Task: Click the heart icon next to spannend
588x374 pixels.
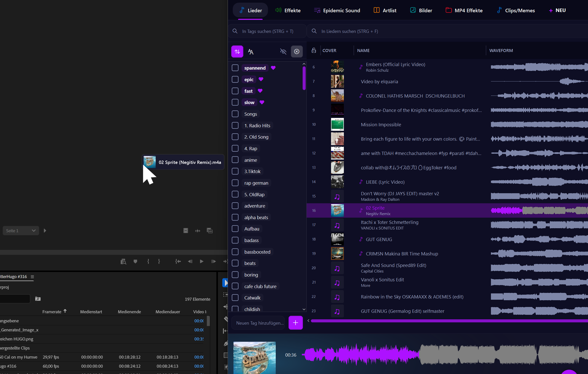Action: [273, 68]
